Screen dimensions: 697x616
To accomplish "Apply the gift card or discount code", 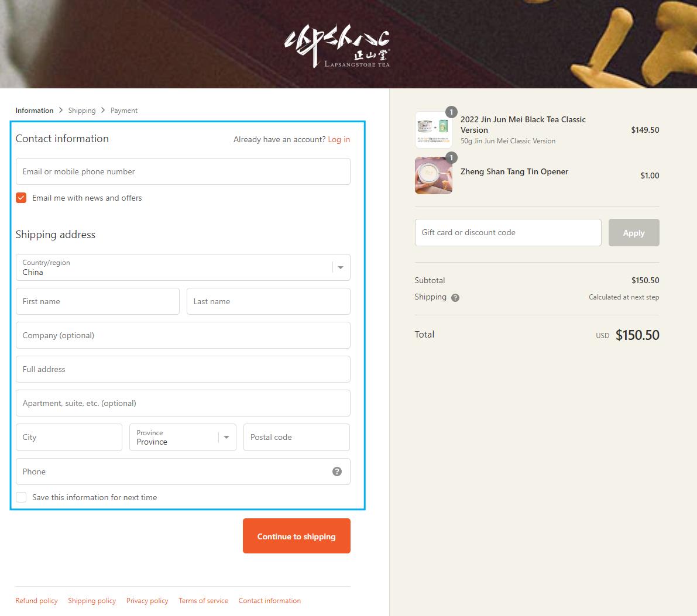I will [633, 233].
